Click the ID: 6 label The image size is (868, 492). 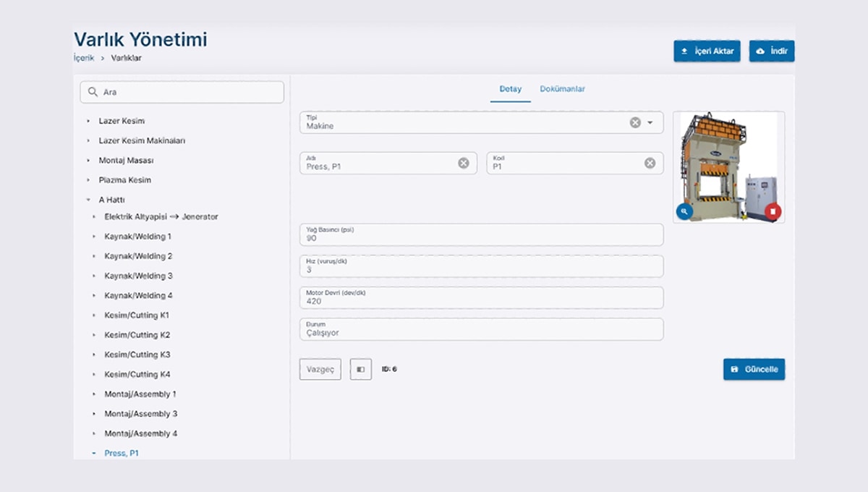(x=389, y=369)
